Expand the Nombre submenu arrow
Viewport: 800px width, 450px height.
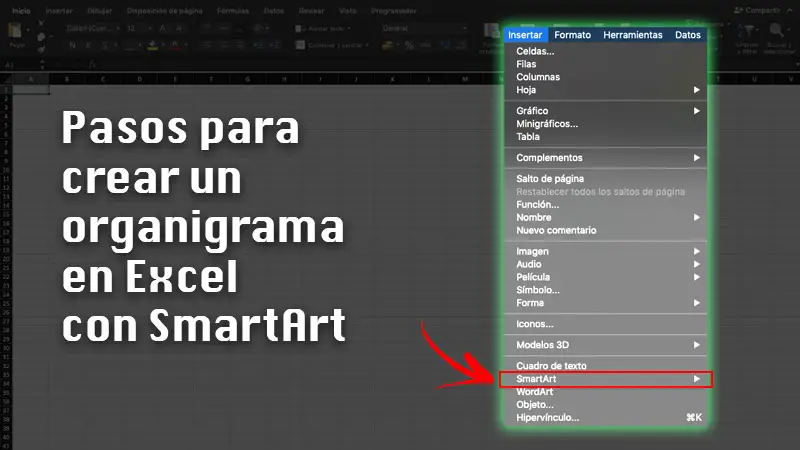coord(696,217)
